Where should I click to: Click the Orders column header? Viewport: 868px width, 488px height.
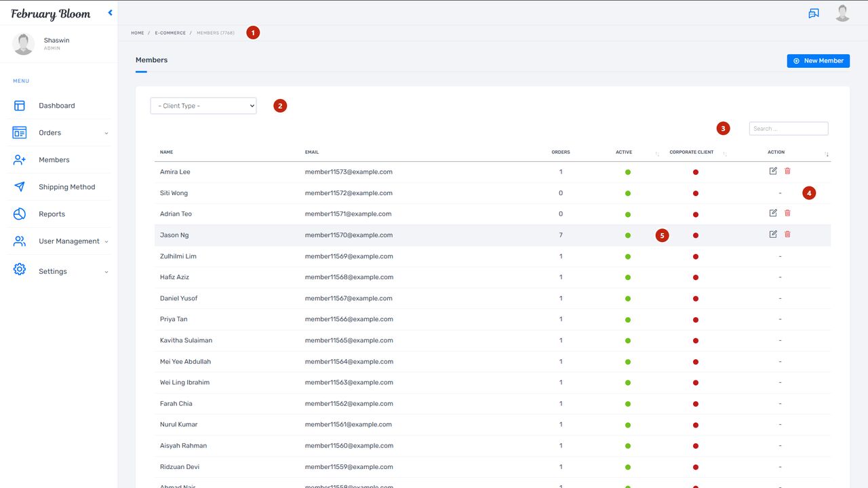click(561, 152)
